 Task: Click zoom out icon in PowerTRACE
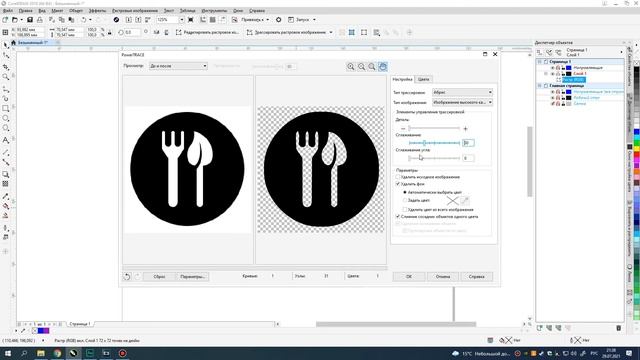(361, 67)
